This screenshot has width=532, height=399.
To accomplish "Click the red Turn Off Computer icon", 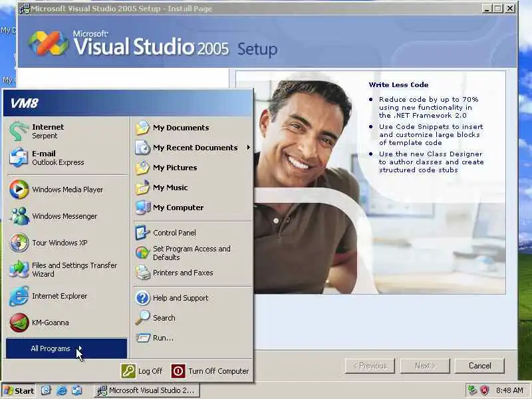I will 178,371.
